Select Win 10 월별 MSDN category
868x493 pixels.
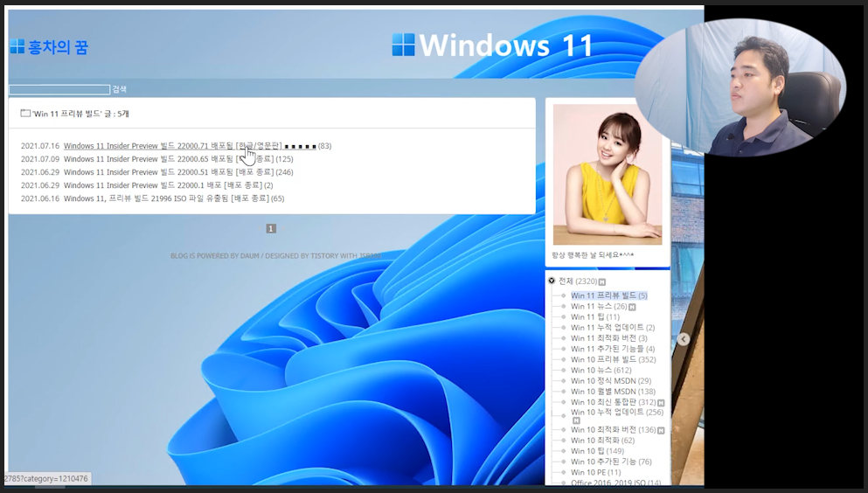point(614,392)
